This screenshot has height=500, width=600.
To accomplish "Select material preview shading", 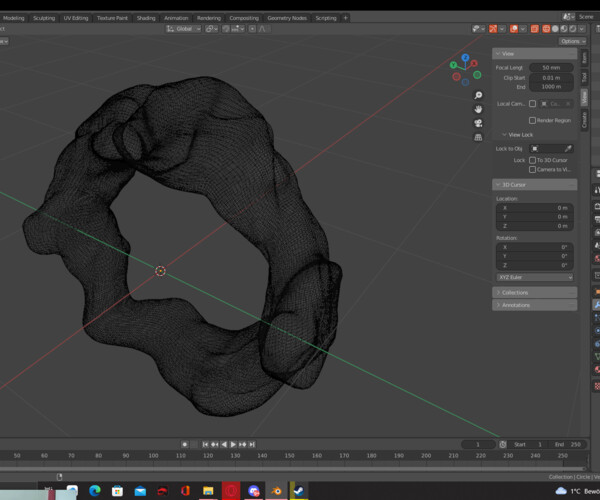I will click(x=564, y=29).
